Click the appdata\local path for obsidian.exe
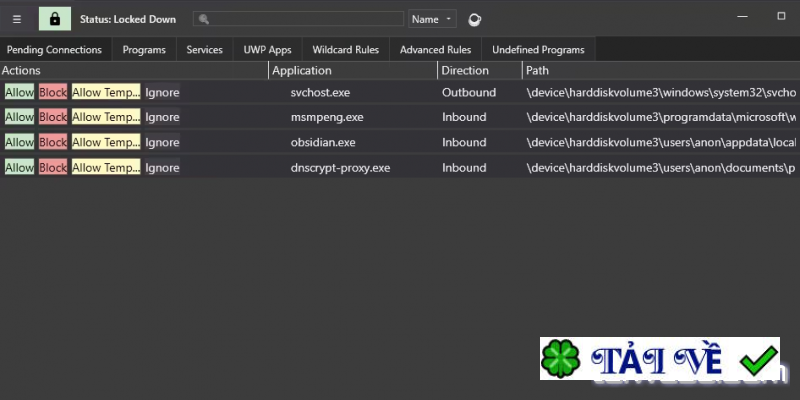800x400 pixels. click(661, 142)
